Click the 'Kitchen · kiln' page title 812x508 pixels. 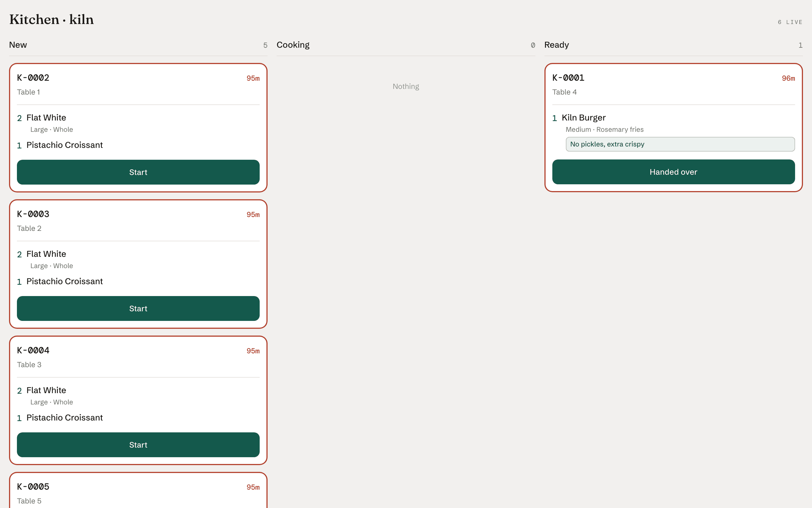click(x=51, y=19)
